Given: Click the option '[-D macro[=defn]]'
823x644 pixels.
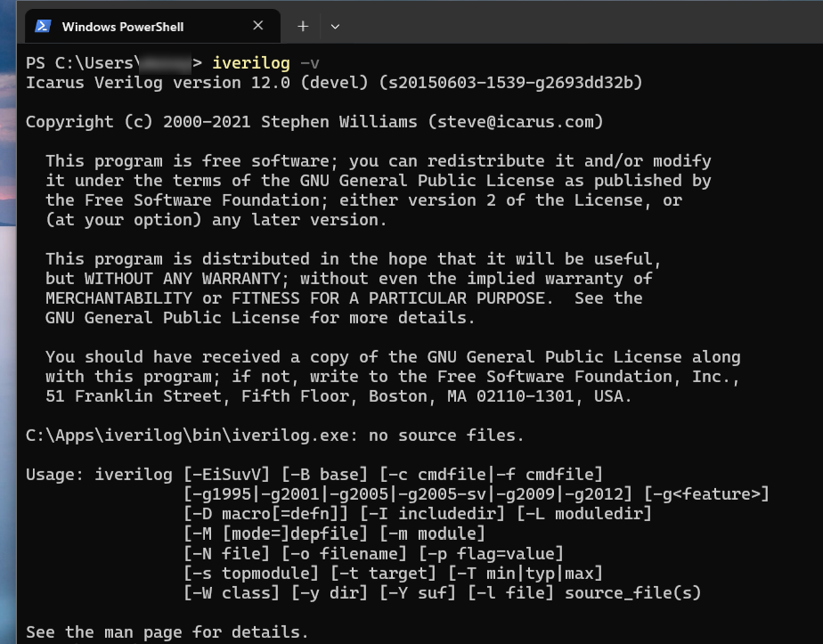Looking at the screenshot, I should click(265, 514).
